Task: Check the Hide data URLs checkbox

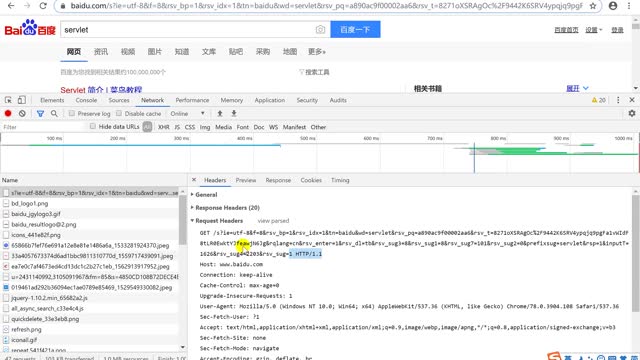Action: tap(93, 127)
